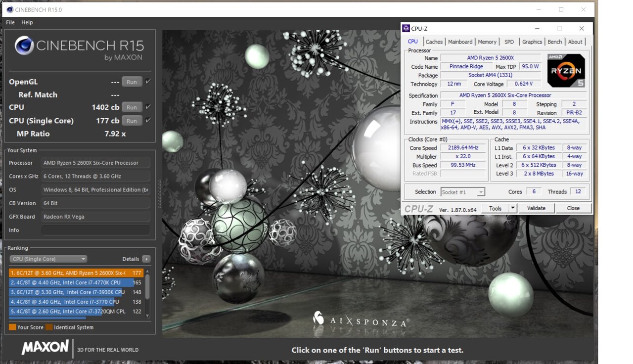Minimize the Cinebench window

coord(538,10)
